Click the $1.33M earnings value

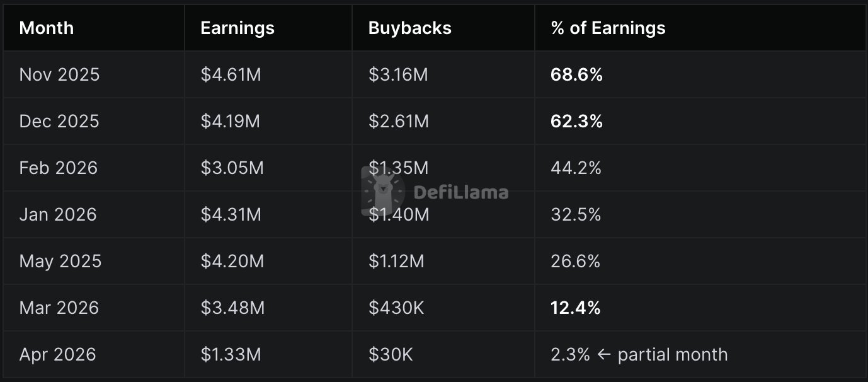click(231, 355)
